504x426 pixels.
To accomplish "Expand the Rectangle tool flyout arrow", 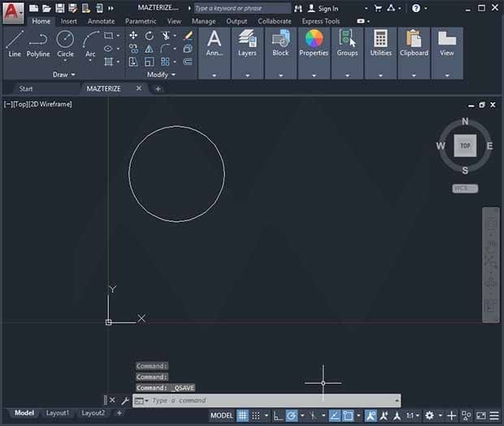I will point(119,36).
